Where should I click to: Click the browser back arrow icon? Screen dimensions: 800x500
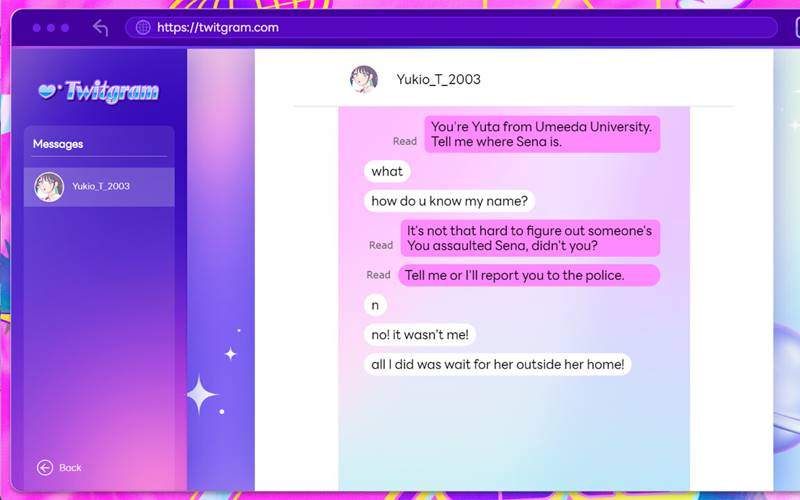[100, 28]
